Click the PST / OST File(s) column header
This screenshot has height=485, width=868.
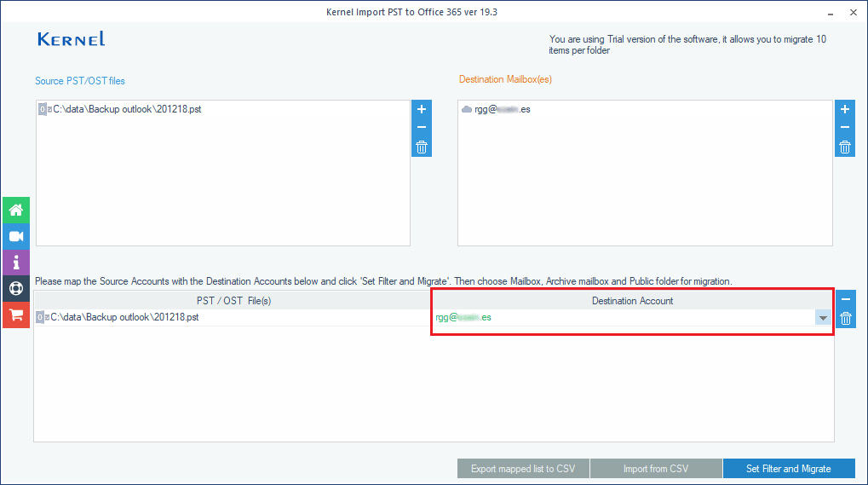tap(233, 301)
